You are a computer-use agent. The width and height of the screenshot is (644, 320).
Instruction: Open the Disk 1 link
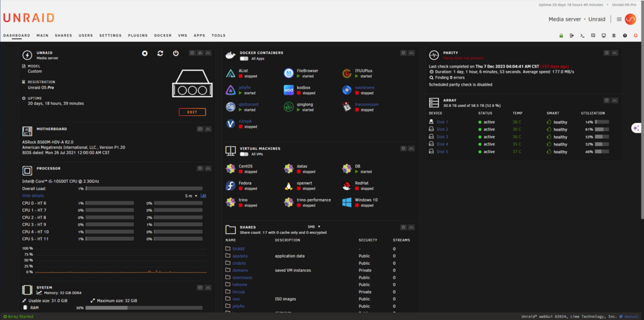(442, 122)
